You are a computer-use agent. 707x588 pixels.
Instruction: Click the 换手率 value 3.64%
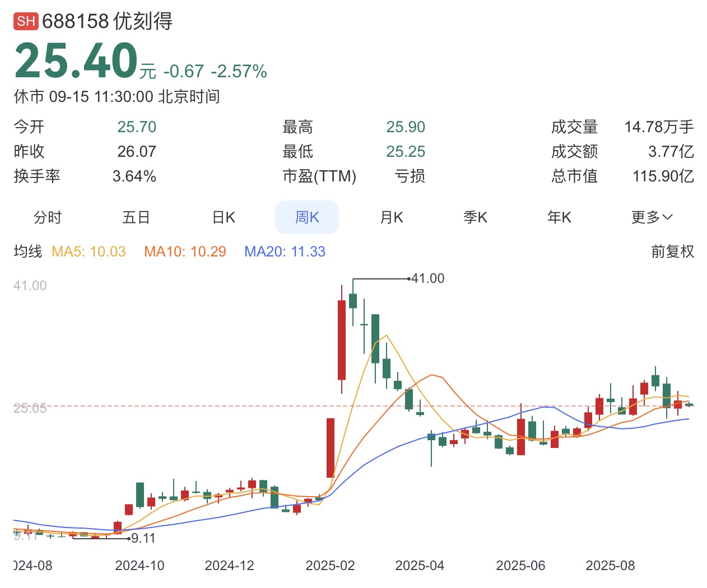pyautogui.click(x=134, y=176)
